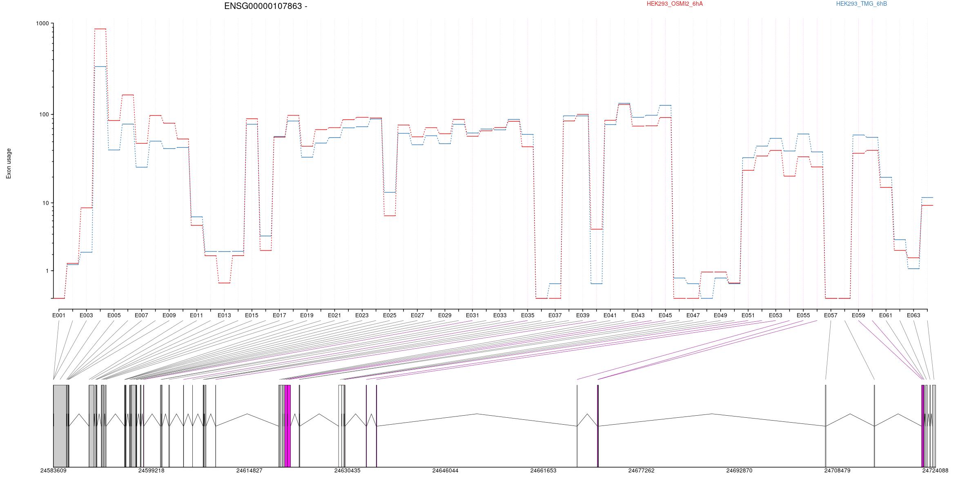Select exon label E025
The image size is (980, 490).
[x=390, y=315]
